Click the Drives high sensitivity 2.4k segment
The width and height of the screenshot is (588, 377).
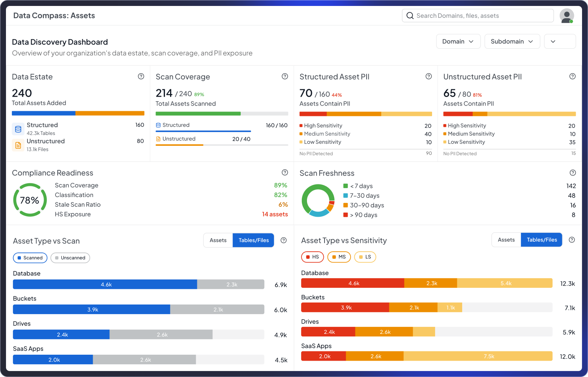pos(328,332)
